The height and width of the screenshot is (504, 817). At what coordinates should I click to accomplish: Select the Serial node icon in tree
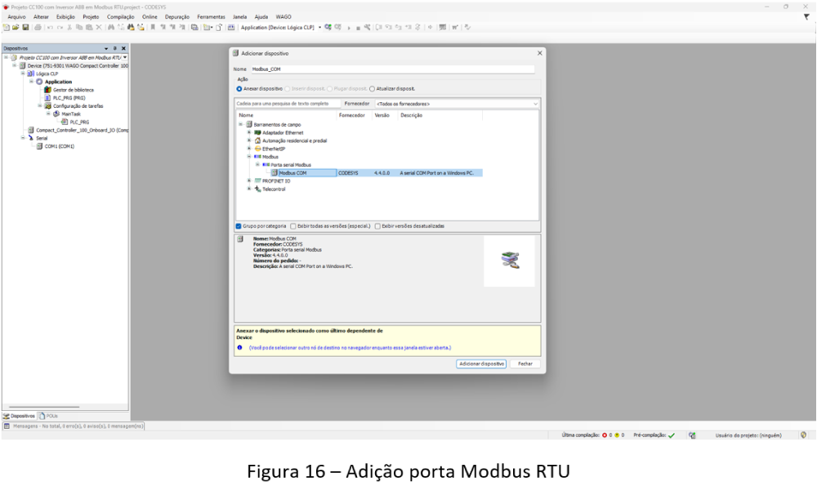pyautogui.click(x=30, y=138)
